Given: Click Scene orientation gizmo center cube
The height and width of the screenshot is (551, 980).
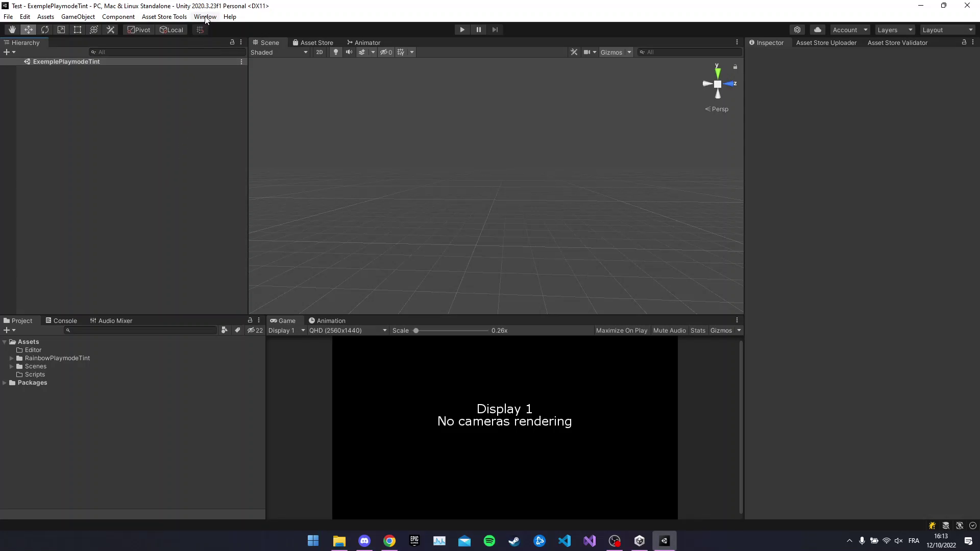Looking at the screenshot, I should pos(718,84).
